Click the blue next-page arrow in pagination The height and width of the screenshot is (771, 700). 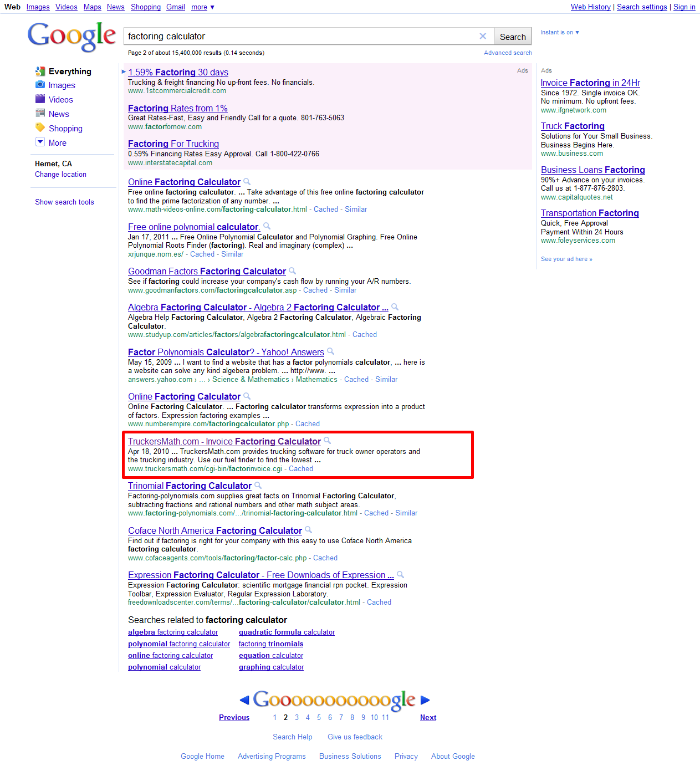[425, 700]
